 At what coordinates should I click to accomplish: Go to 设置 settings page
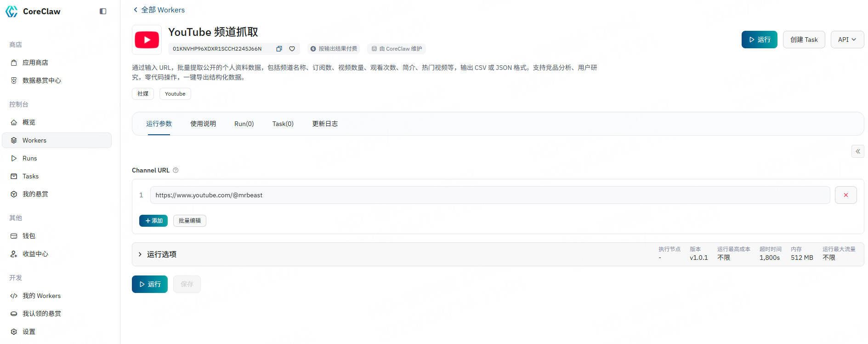coord(28,332)
